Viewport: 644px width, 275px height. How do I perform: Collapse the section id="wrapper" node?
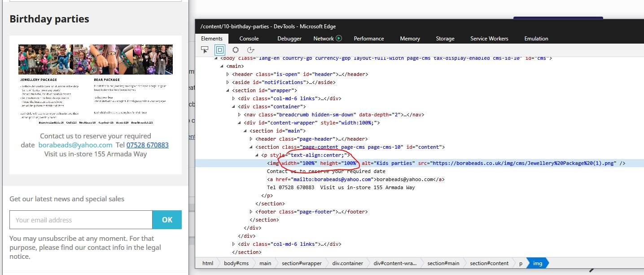pyautogui.click(x=228, y=90)
